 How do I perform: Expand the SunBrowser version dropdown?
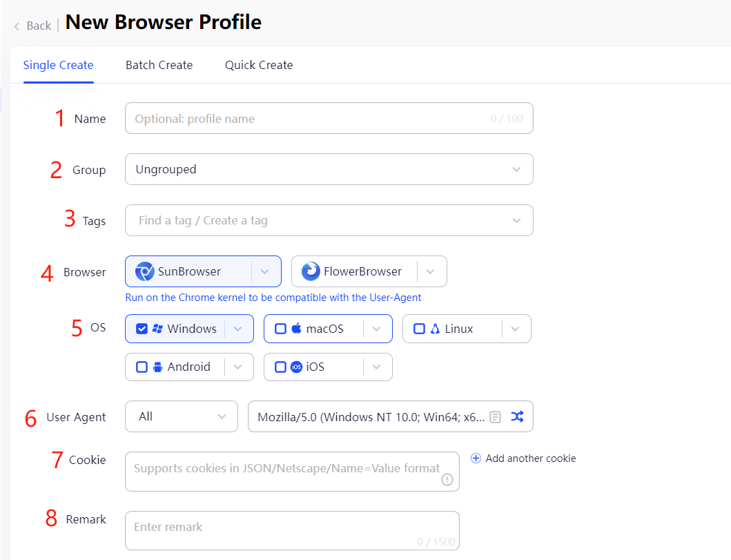tap(265, 271)
